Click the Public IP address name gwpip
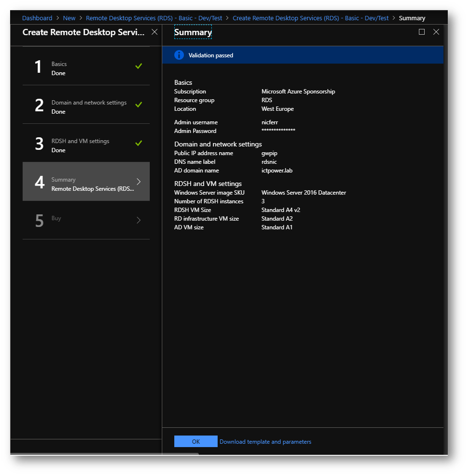 click(x=269, y=153)
